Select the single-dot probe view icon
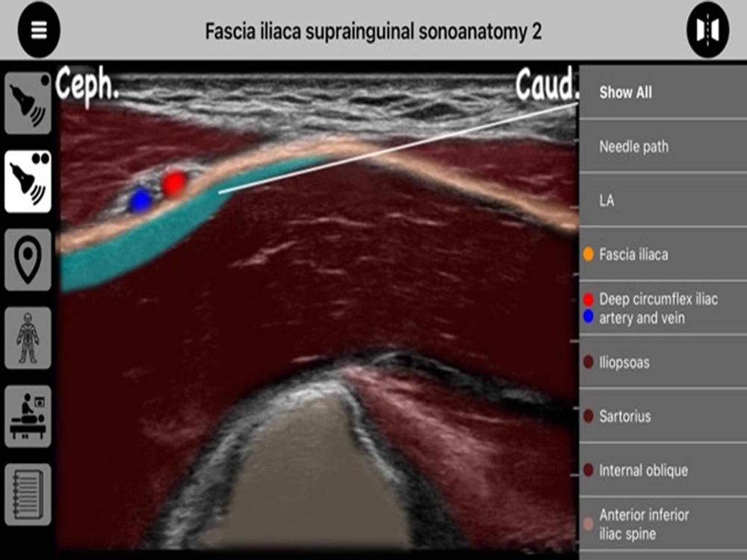This screenshot has height=560, width=747. pos(28,103)
